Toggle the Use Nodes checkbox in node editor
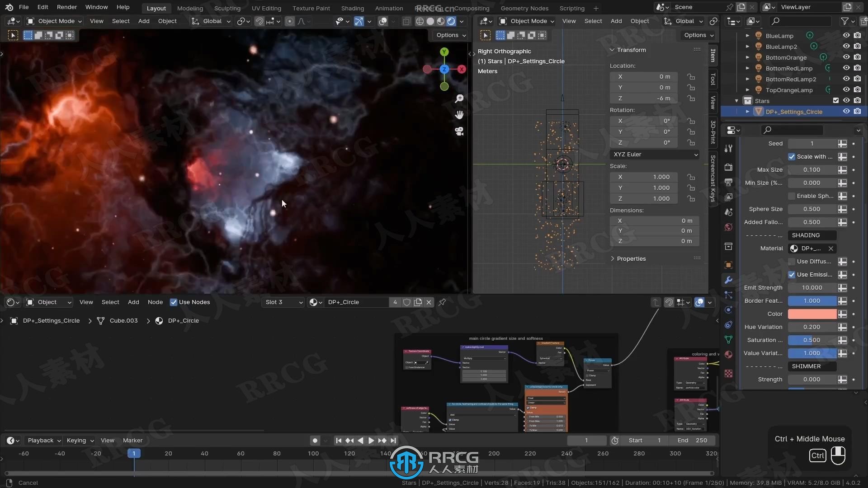The image size is (868, 488). pos(174,301)
